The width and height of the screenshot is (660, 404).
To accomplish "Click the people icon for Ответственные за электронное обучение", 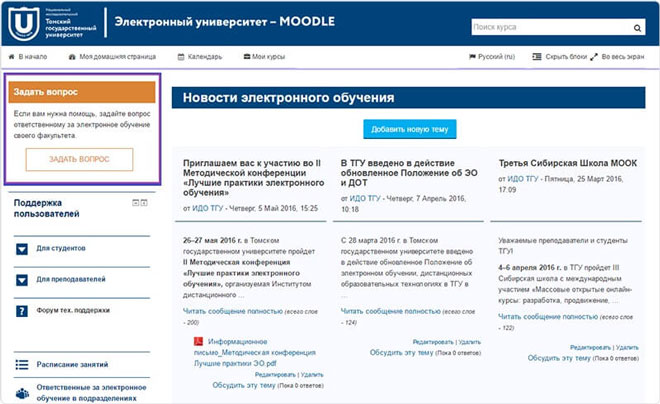I will [22, 393].
